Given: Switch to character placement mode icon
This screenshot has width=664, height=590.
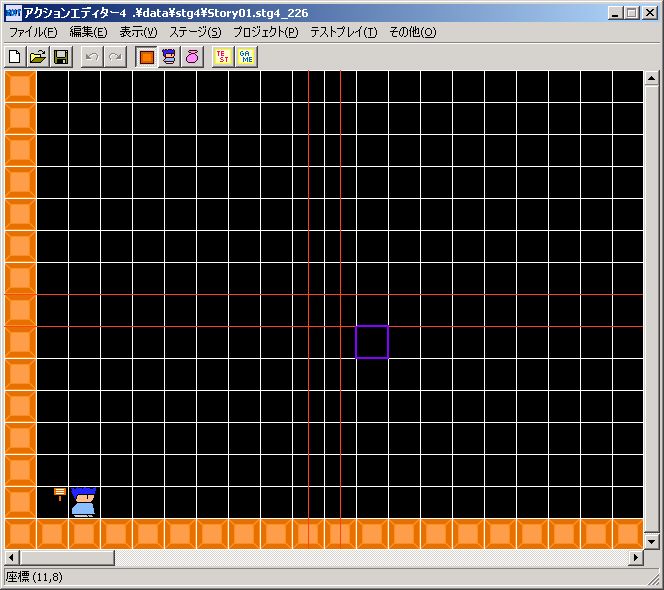Looking at the screenshot, I should (169, 57).
